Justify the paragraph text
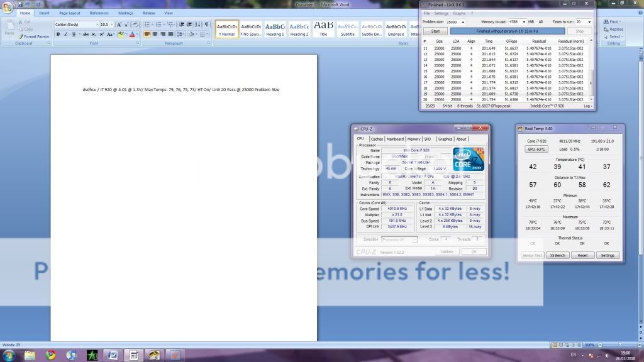This screenshot has height=362, width=644. click(170, 35)
